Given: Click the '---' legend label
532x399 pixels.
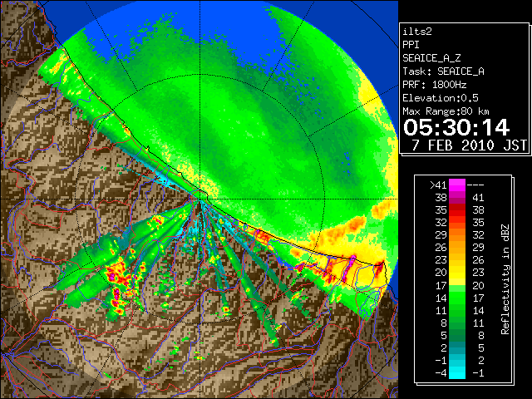Looking at the screenshot, I should pyautogui.click(x=475, y=185).
